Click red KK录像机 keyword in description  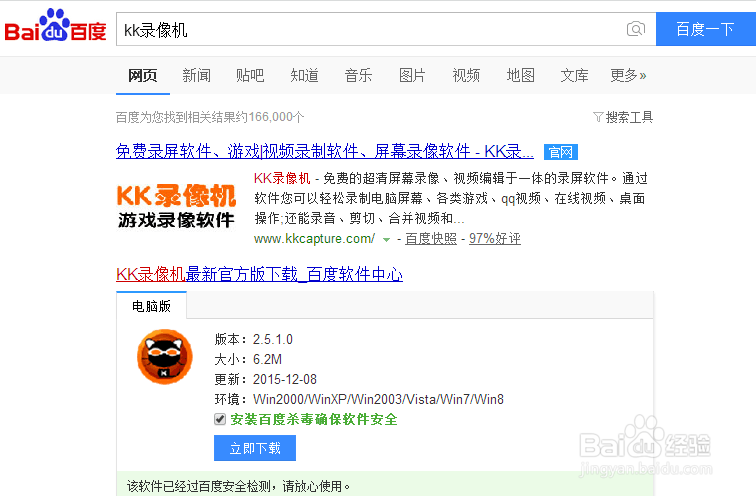(x=282, y=178)
